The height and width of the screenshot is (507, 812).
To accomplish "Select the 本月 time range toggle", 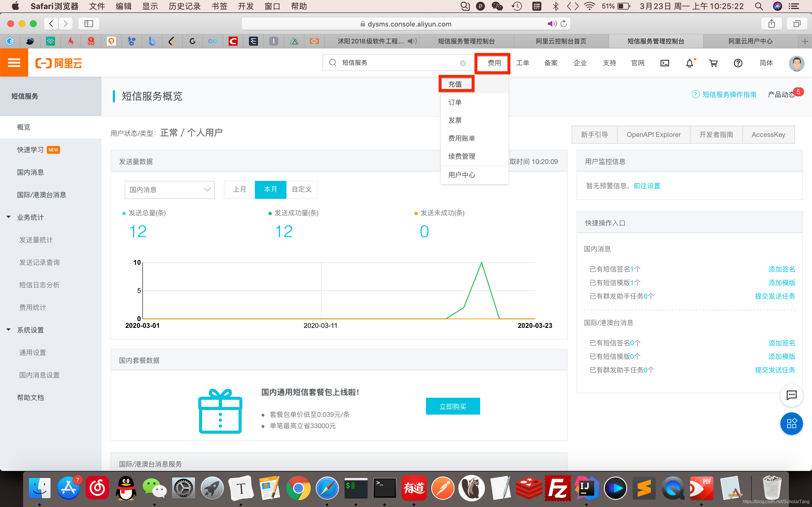I will pyautogui.click(x=270, y=190).
